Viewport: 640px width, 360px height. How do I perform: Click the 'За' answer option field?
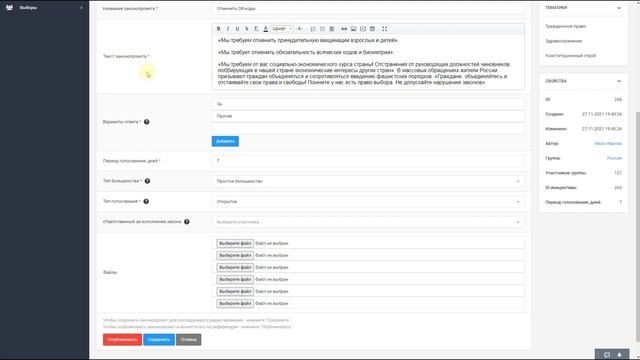point(368,104)
